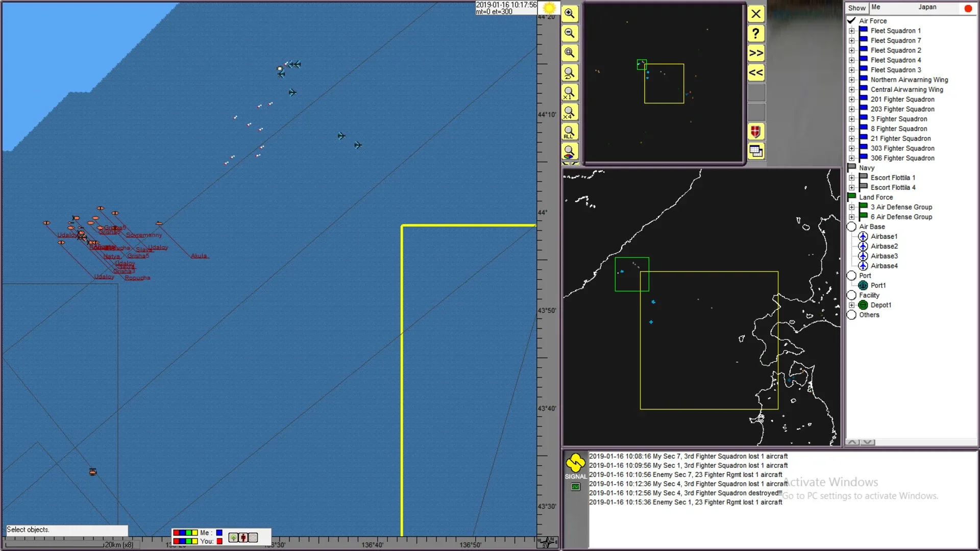Click the 306 Fighter Squadron entry
The width and height of the screenshot is (980, 551).
pos(902,158)
